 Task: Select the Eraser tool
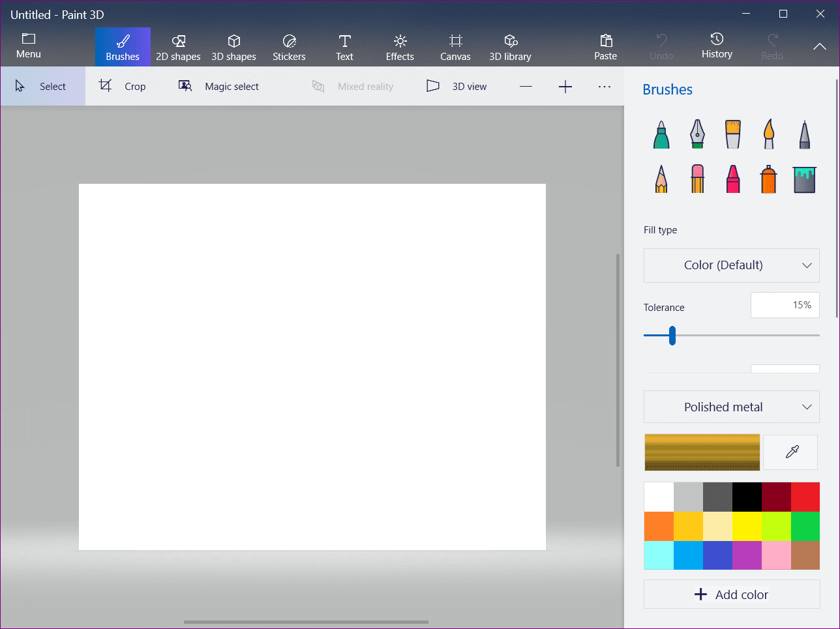[x=697, y=179]
